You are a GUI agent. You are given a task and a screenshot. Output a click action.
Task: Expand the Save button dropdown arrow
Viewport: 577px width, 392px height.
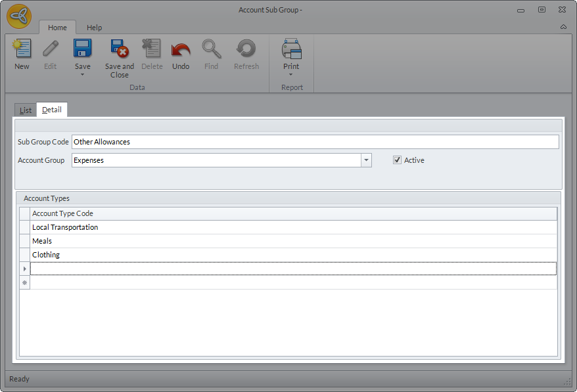[83, 74]
